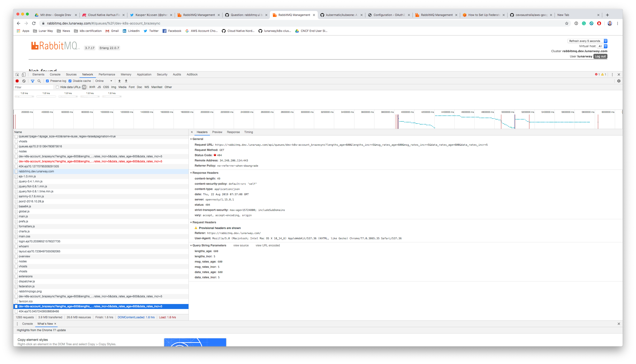Open the Preview tab of the request

pyautogui.click(x=217, y=132)
